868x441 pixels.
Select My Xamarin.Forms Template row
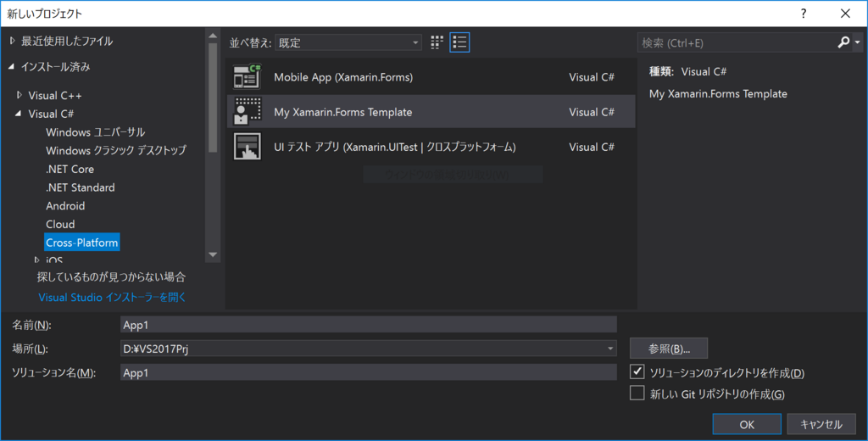point(431,111)
